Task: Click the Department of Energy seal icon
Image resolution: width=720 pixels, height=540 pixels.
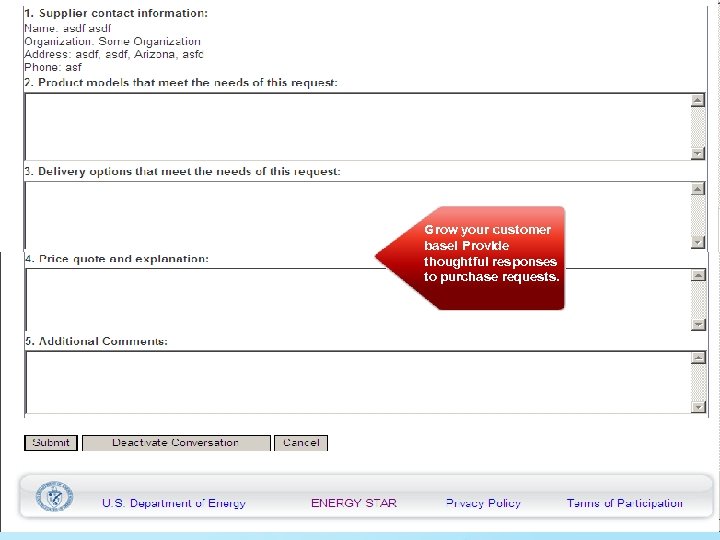Action: point(54,496)
